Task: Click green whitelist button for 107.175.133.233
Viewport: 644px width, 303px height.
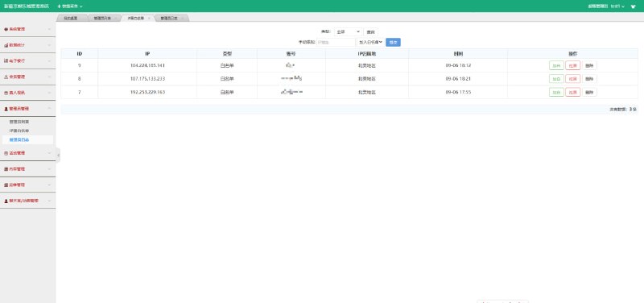Action: [x=556, y=78]
